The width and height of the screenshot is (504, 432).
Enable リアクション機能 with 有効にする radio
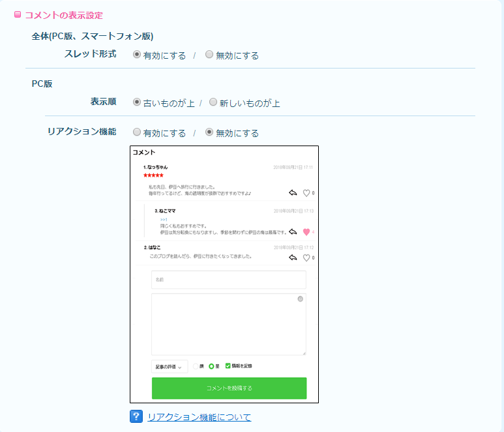pos(137,132)
